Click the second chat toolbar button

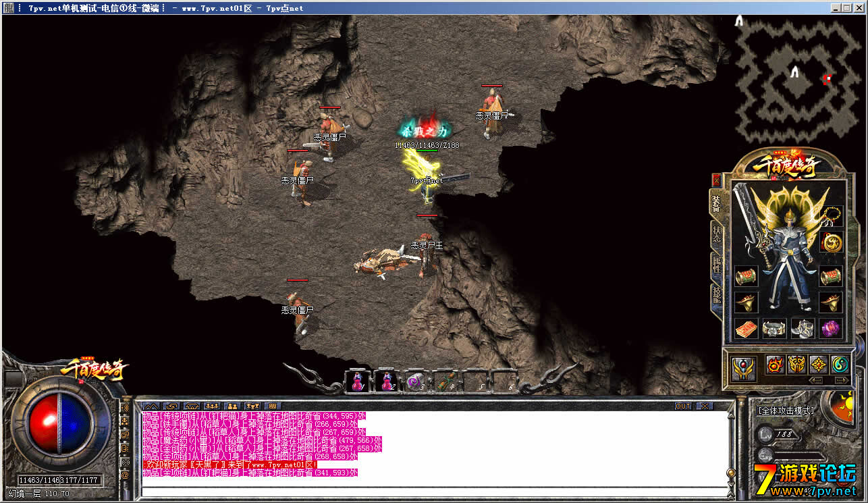tap(173, 406)
